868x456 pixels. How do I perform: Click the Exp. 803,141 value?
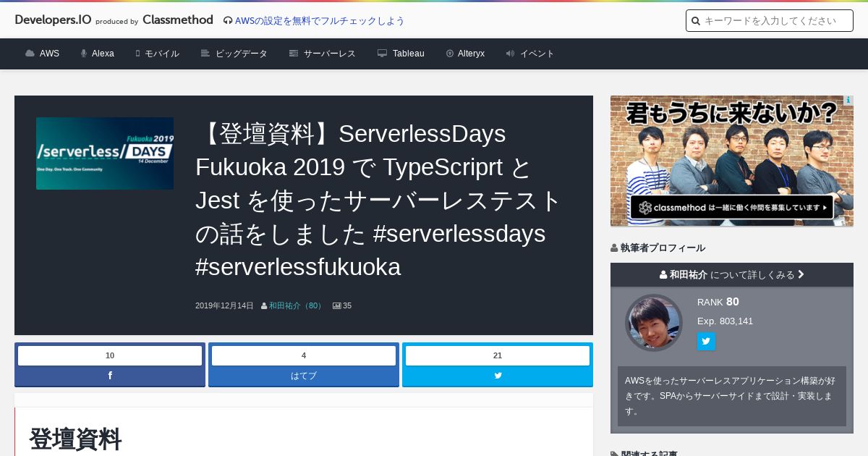point(725,321)
